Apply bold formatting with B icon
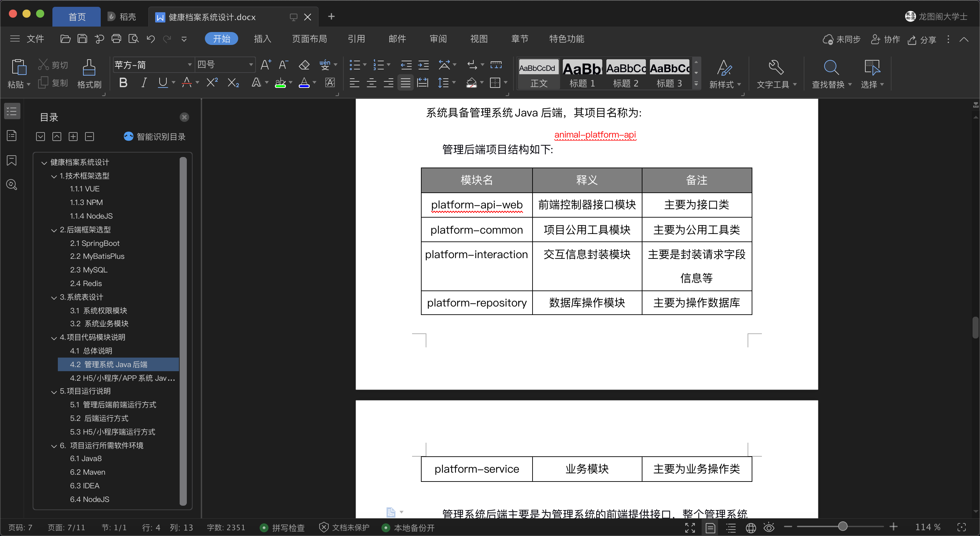 (x=123, y=83)
